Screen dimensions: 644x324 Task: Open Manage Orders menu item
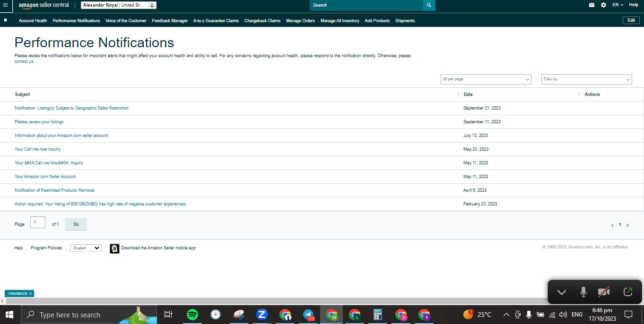point(300,21)
